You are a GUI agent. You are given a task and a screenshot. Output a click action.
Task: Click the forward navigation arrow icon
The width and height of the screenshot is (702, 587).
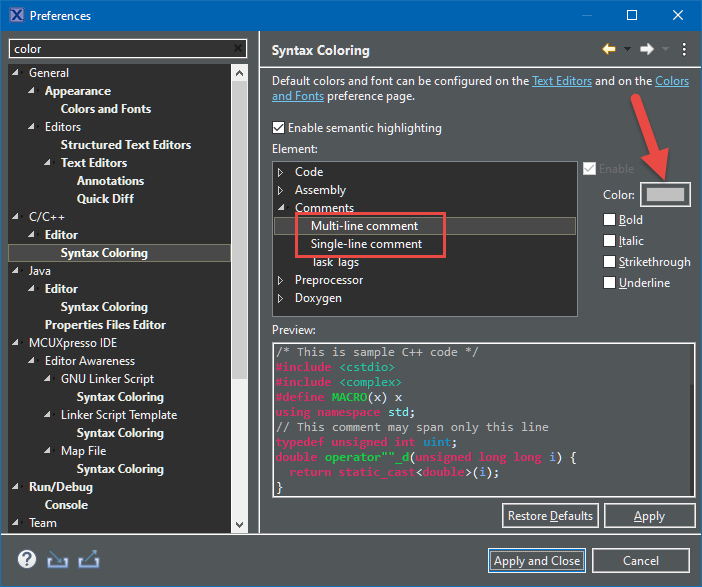[647, 49]
